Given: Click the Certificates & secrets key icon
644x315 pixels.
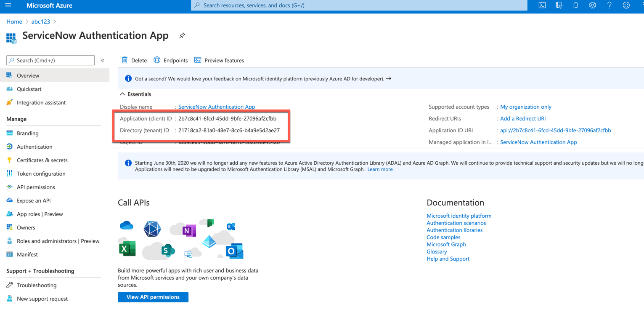Looking at the screenshot, I should coord(9,160).
